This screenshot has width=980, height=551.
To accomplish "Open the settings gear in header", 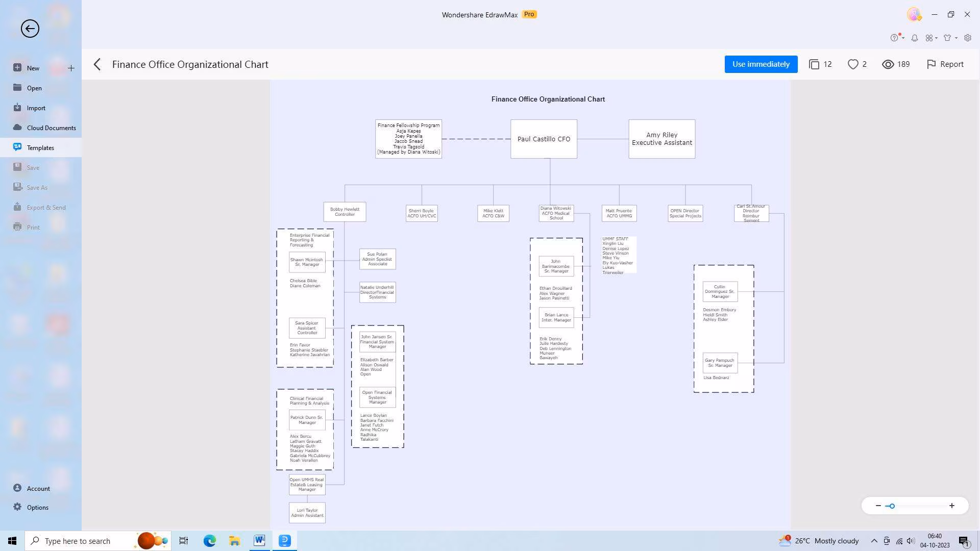I will [x=967, y=38].
